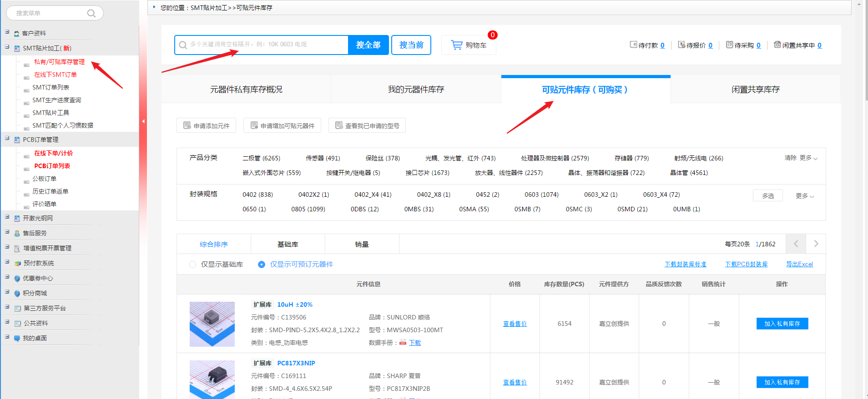The image size is (868, 399).
Task: Open 导出Excel export link
Action: pyautogui.click(x=799, y=264)
